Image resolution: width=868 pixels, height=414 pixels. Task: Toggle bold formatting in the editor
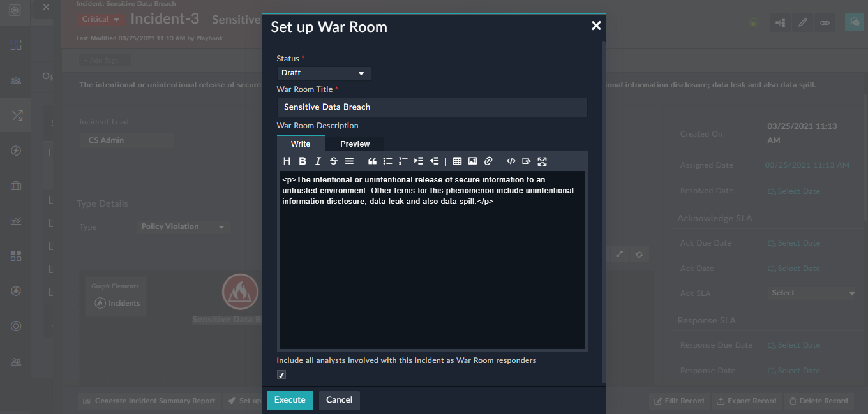point(302,161)
